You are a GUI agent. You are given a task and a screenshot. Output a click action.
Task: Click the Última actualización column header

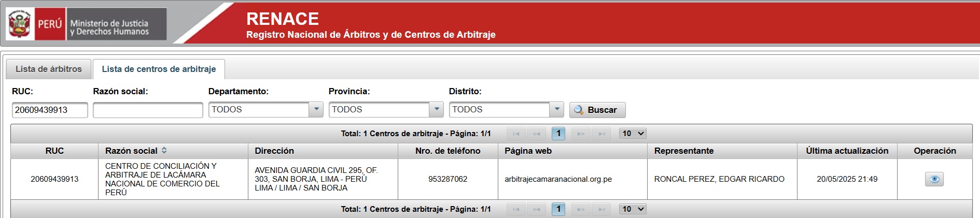pyautogui.click(x=847, y=151)
